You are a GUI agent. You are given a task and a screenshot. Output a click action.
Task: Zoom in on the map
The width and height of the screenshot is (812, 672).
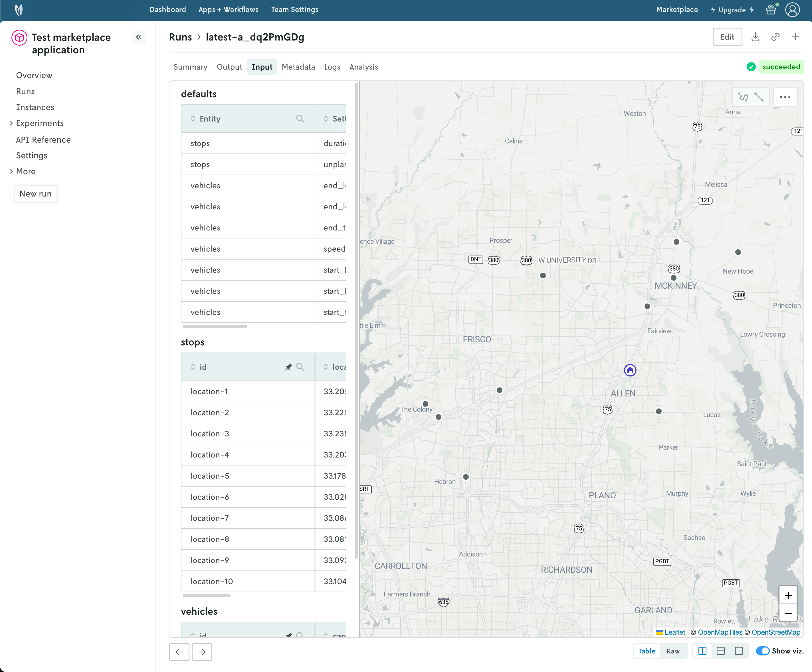[788, 596]
